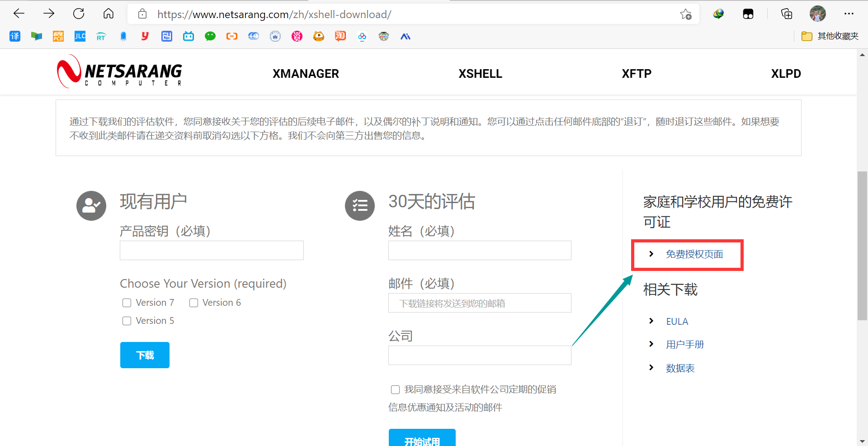Enable agreement to promotional email notifications
Screen dimensions: 868x446
395,389
